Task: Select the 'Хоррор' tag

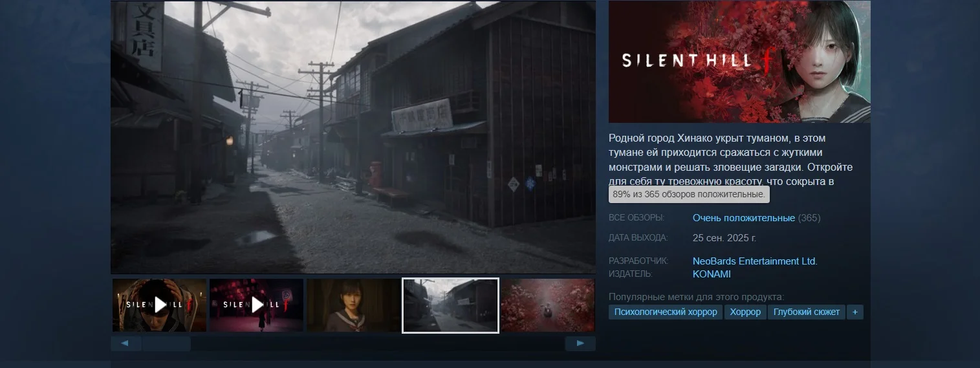Action: coord(745,312)
